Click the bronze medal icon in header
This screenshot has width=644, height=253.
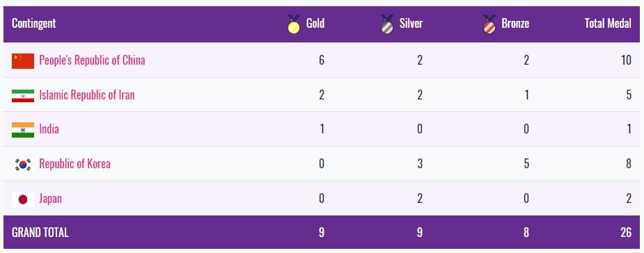pos(489,24)
